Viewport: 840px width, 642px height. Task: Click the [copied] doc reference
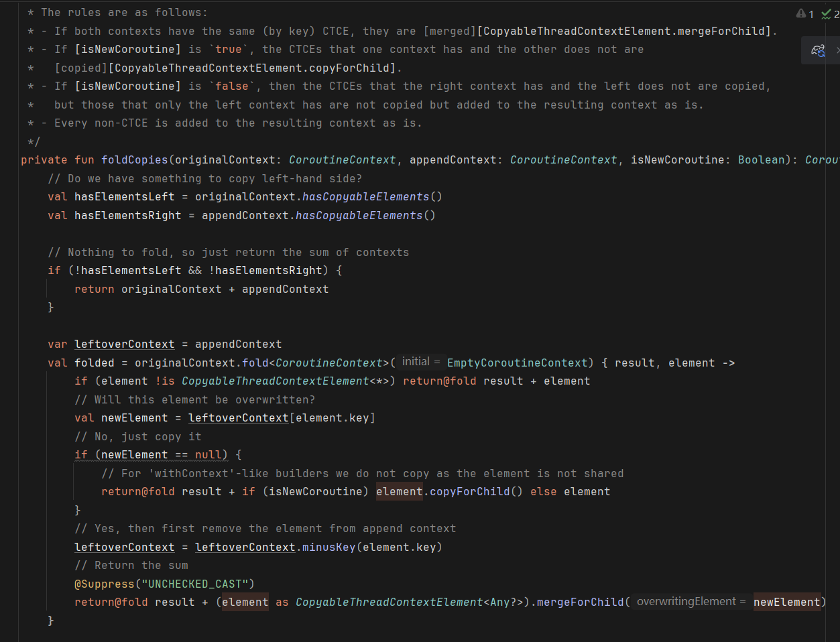pyautogui.click(x=81, y=68)
